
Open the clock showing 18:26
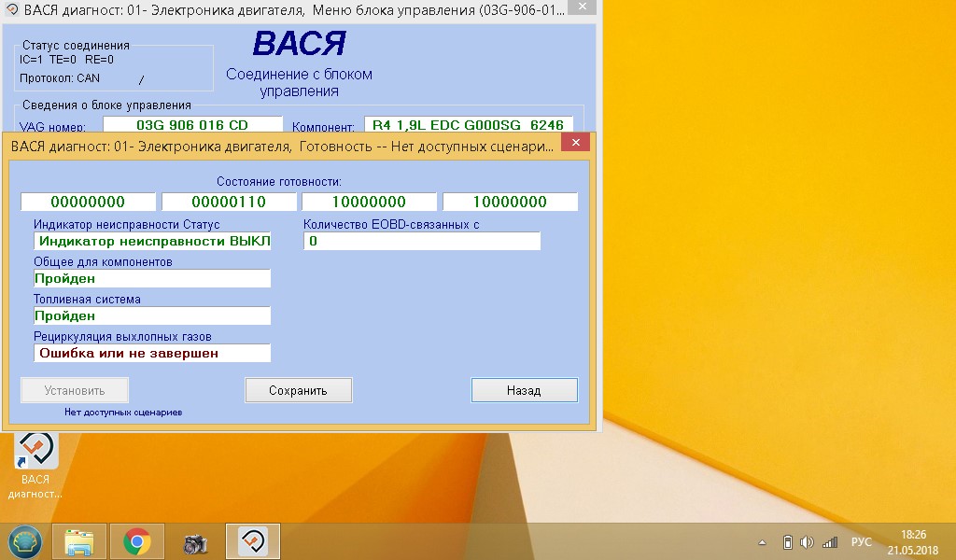point(913,535)
